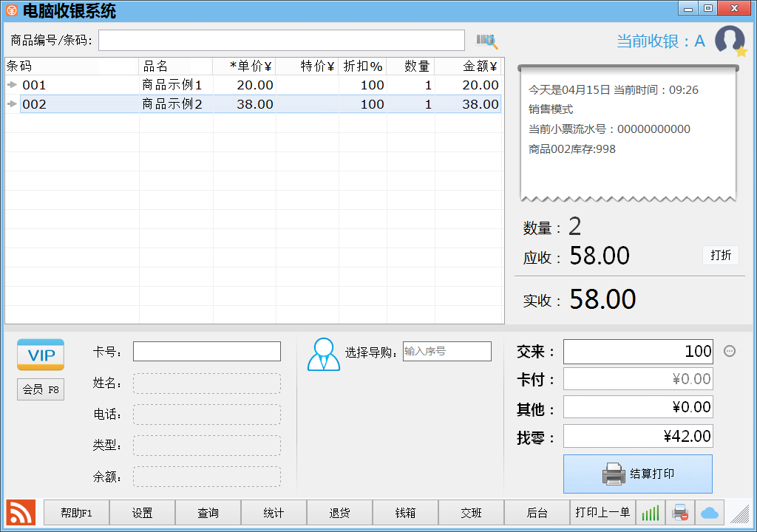Click 打印上一单 to reprint last receipt
This screenshot has width=757, height=532.
point(602,511)
